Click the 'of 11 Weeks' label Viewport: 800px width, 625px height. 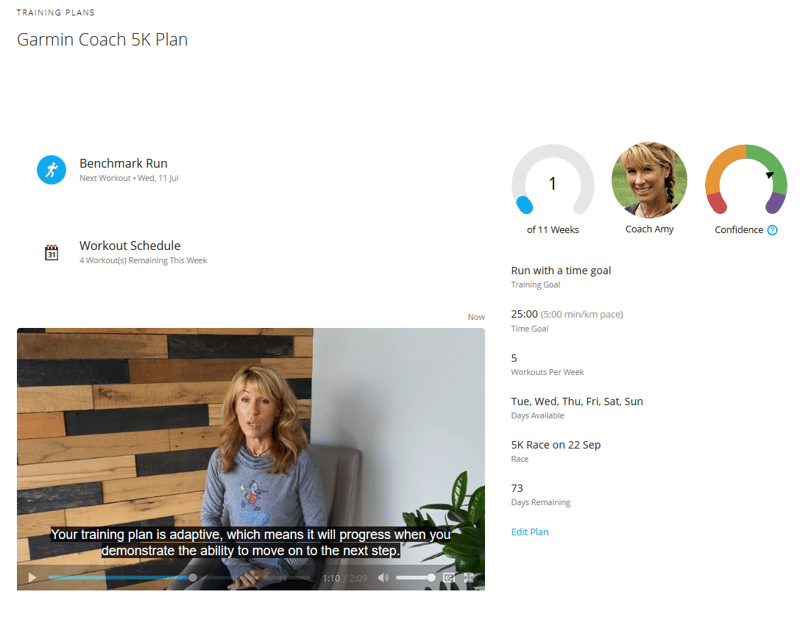553,230
